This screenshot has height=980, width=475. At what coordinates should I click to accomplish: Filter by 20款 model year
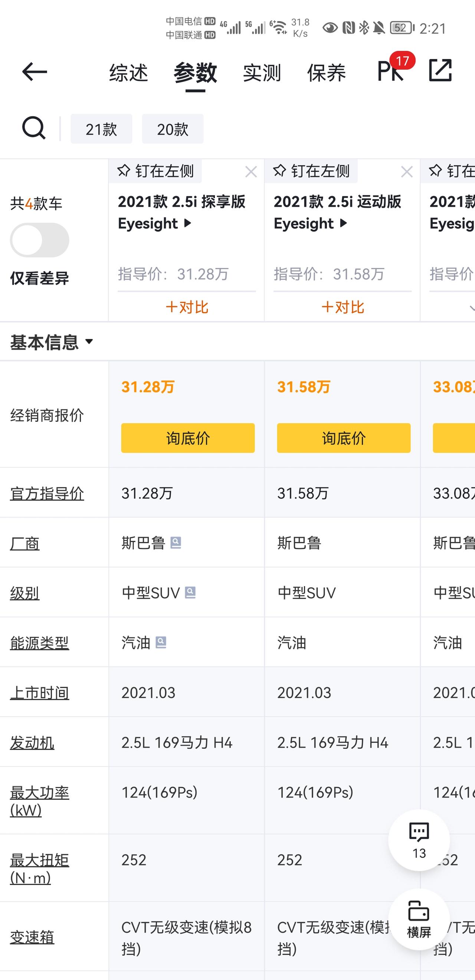pos(173,129)
